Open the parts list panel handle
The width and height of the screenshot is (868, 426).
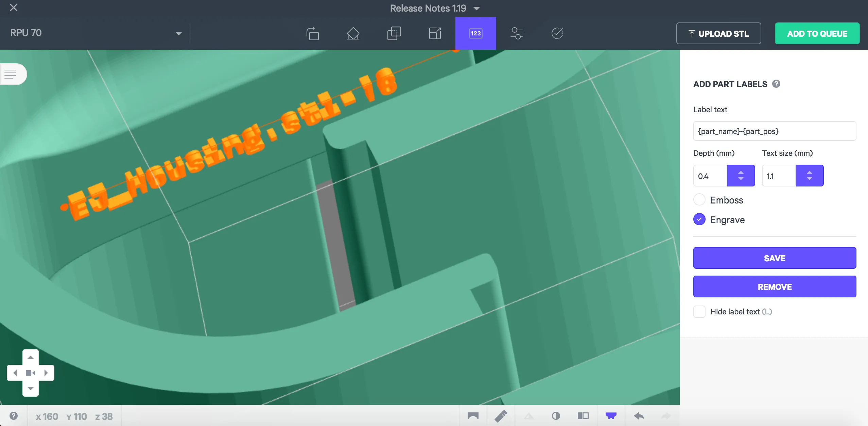(13, 74)
